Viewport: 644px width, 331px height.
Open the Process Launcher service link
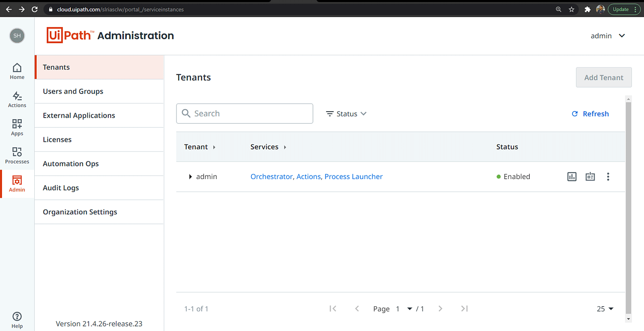coord(354,177)
